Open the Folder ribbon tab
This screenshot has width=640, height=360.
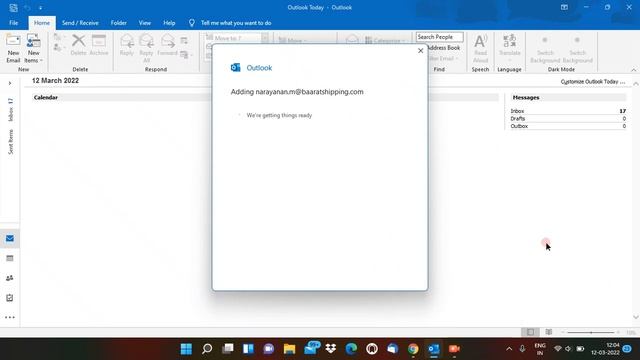[x=118, y=23]
